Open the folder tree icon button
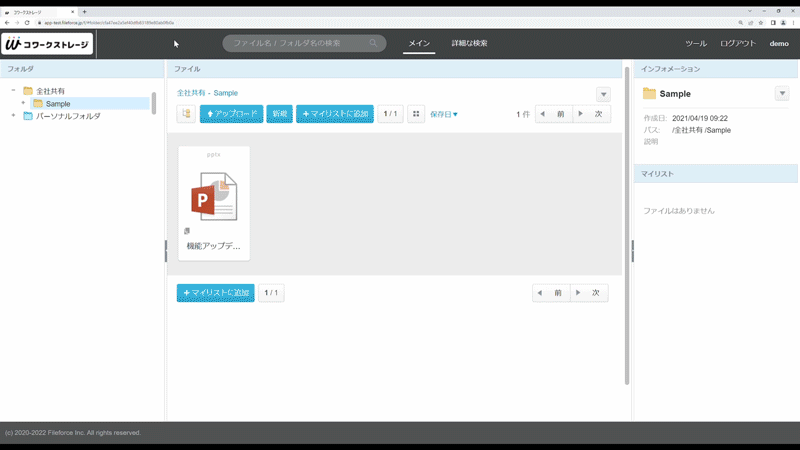 tap(186, 114)
